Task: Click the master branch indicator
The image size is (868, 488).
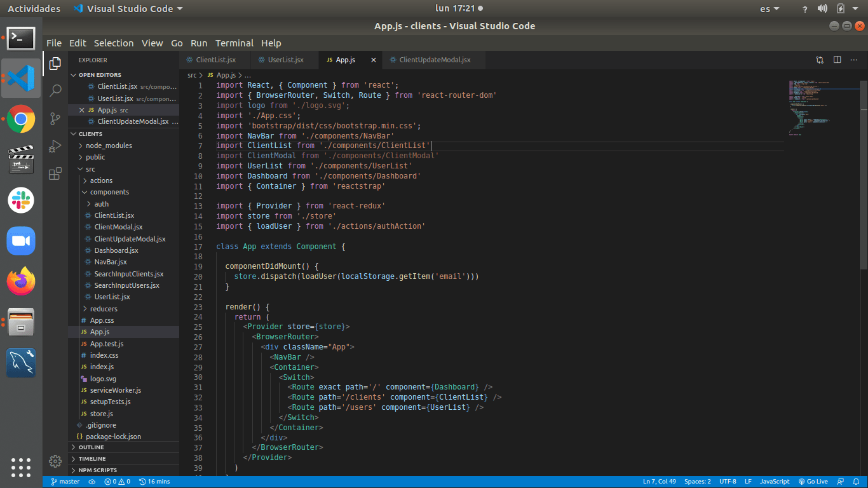Action: coord(65,482)
